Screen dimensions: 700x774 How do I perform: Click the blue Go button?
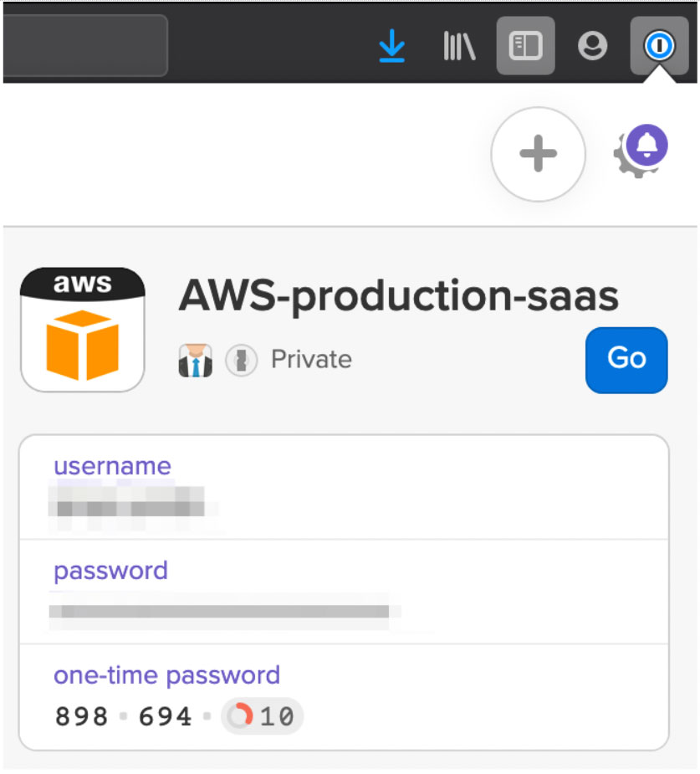pyautogui.click(x=626, y=360)
